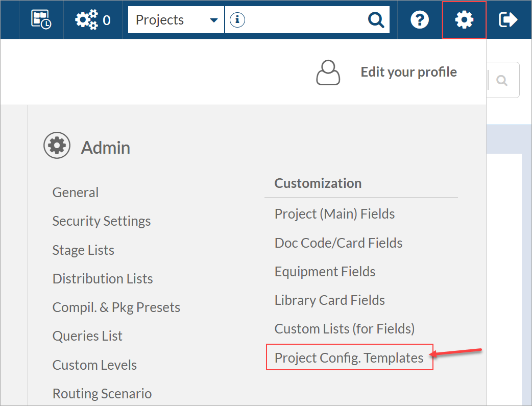The width and height of the screenshot is (532, 406).
Task: Select Stage Lists menu item
Action: [83, 250]
